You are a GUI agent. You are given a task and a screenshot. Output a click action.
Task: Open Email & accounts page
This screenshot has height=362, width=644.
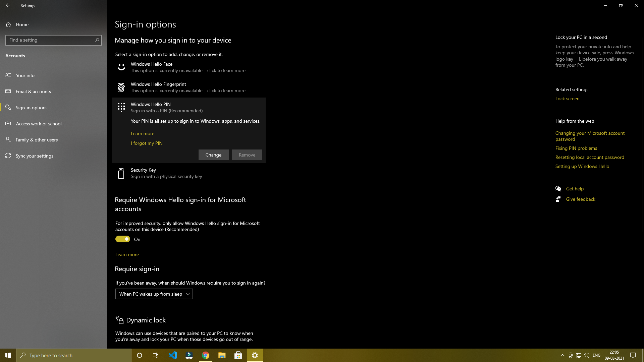[x=54, y=92]
